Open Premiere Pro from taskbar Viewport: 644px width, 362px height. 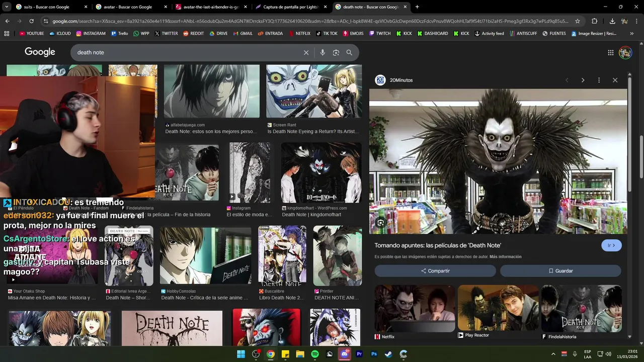[359, 354]
